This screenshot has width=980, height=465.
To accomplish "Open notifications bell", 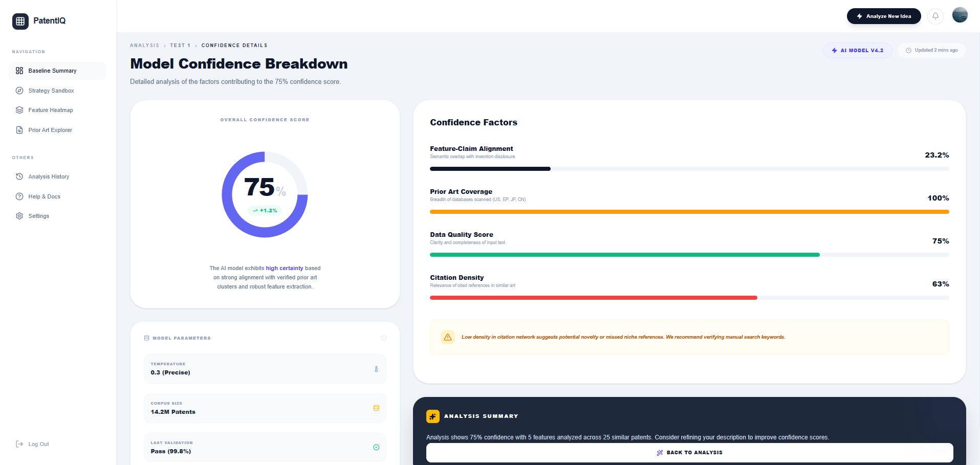I will tap(935, 16).
